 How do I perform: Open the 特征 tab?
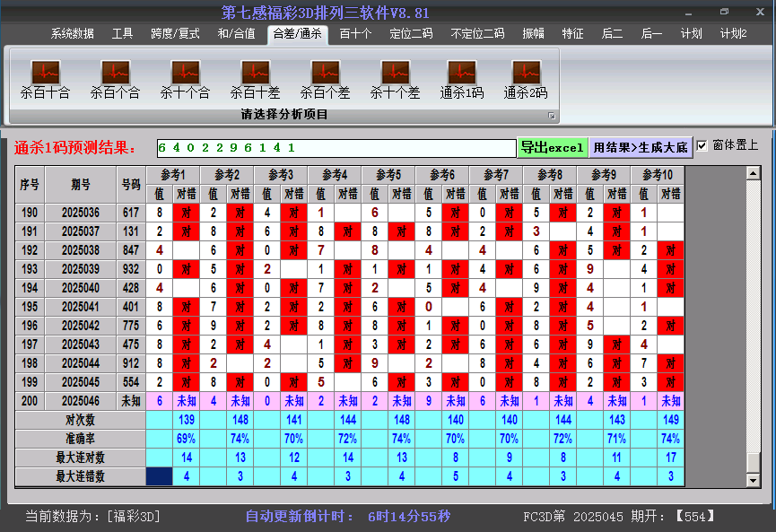coord(572,34)
